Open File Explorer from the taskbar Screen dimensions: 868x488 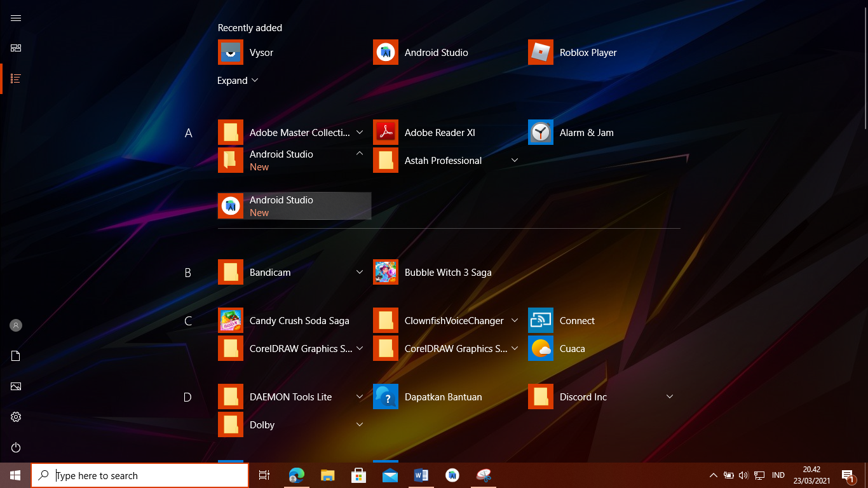coord(327,475)
